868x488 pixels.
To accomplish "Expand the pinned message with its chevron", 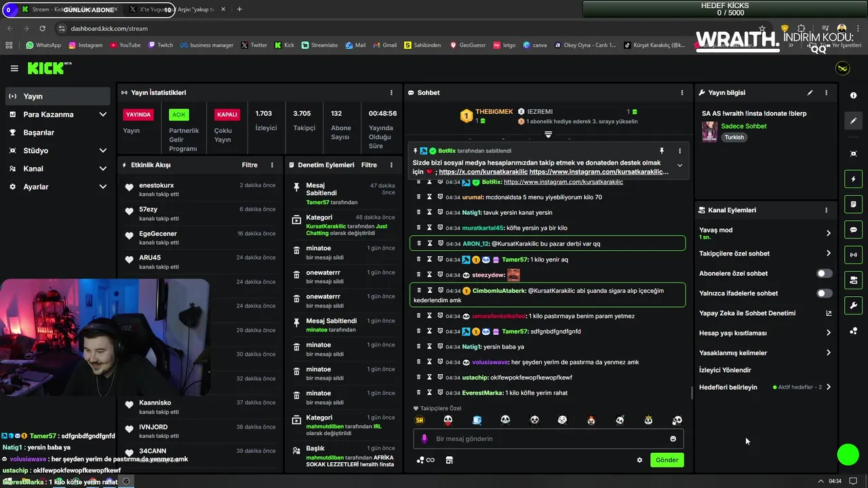I will (679, 165).
